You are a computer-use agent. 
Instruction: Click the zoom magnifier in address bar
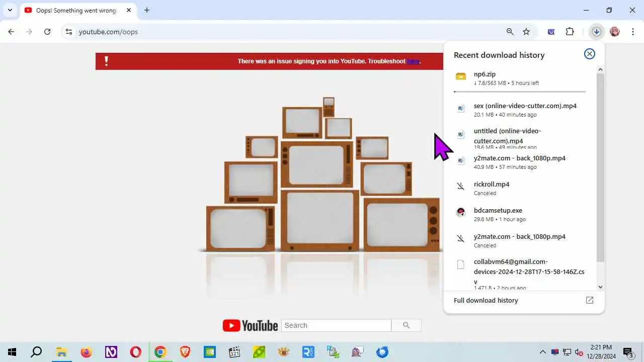(x=510, y=32)
